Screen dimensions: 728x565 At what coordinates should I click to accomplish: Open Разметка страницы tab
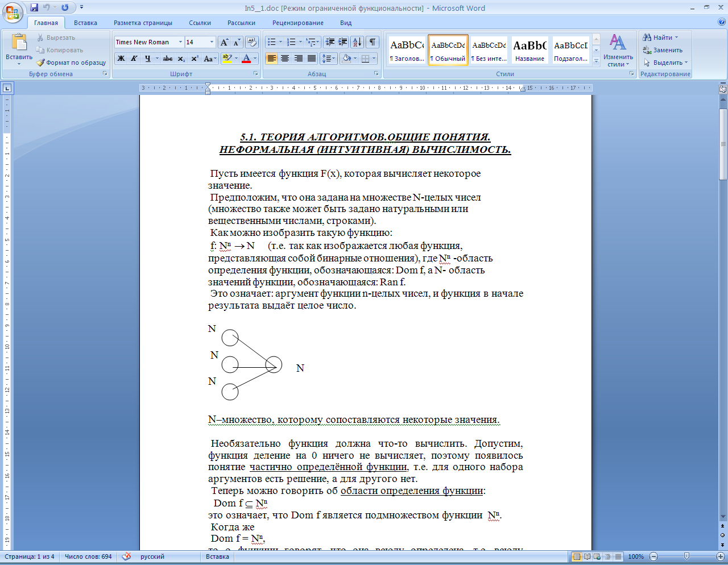coord(143,23)
